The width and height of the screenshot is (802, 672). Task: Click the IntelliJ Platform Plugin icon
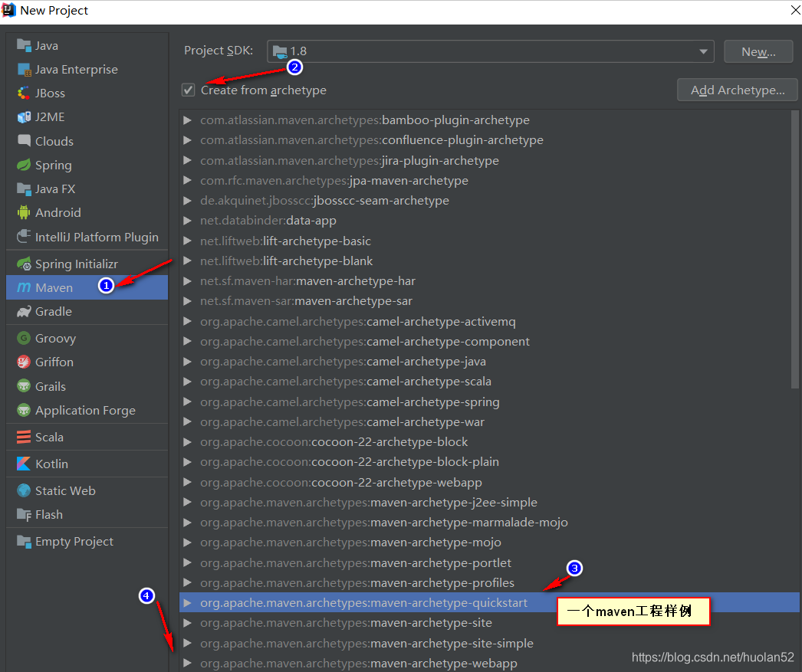(x=24, y=237)
